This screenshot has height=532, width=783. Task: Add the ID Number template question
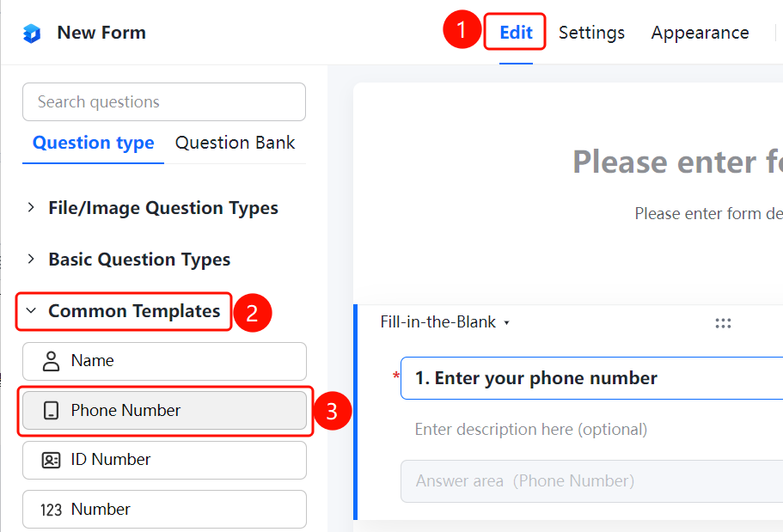click(164, 460)
